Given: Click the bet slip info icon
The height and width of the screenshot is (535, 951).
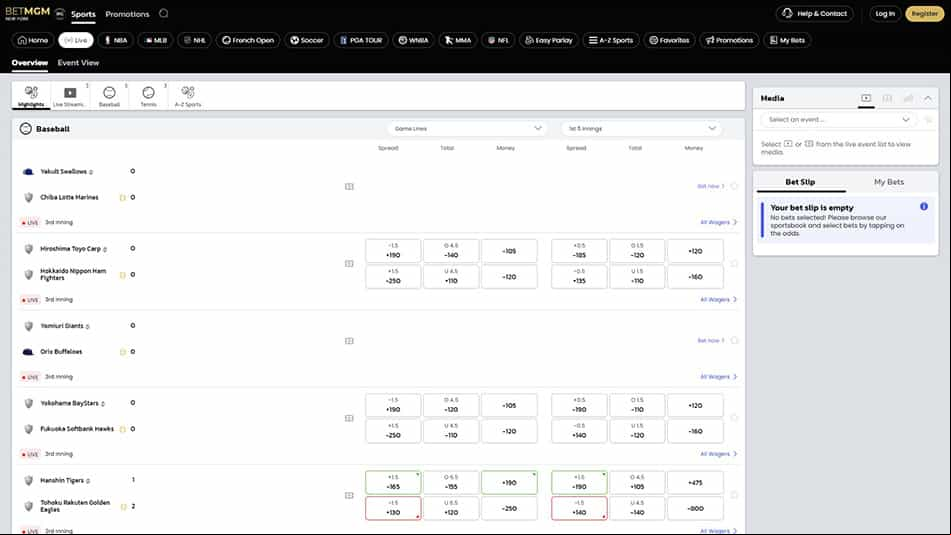Looking at the screenshot, I should click(924, 207).
